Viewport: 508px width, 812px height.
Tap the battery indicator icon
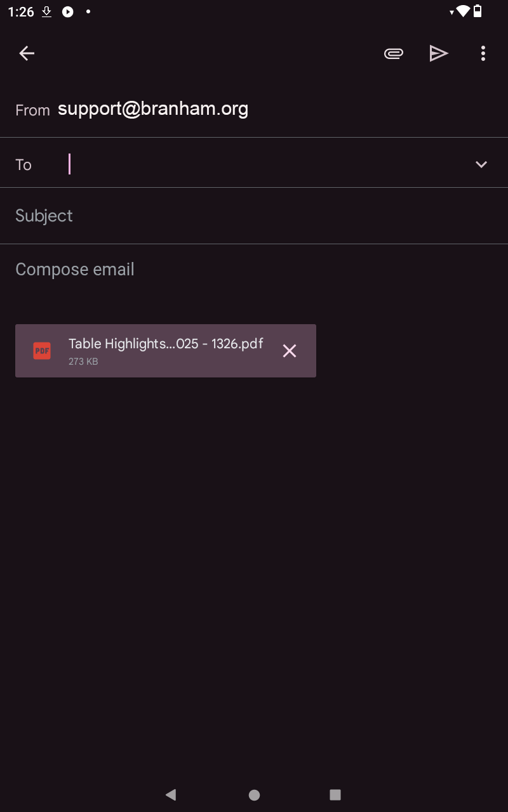tap(478, 11)
